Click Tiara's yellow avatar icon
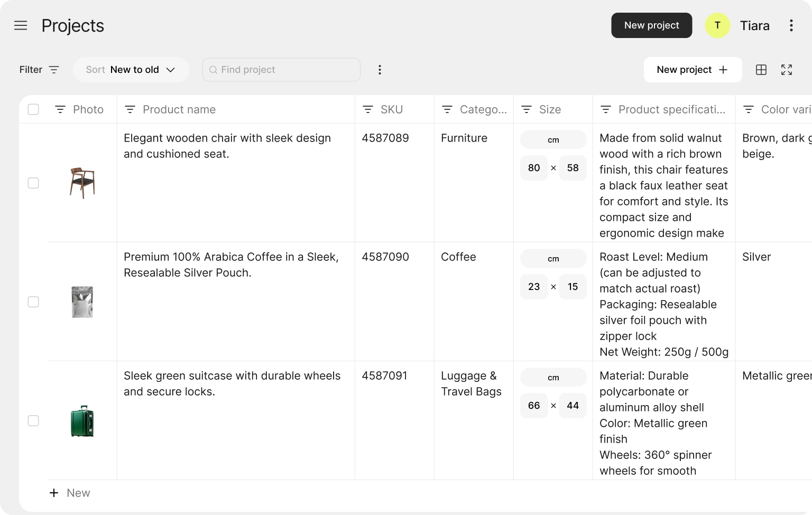Viewport: 812px width, 515px height. pos(717,25)
